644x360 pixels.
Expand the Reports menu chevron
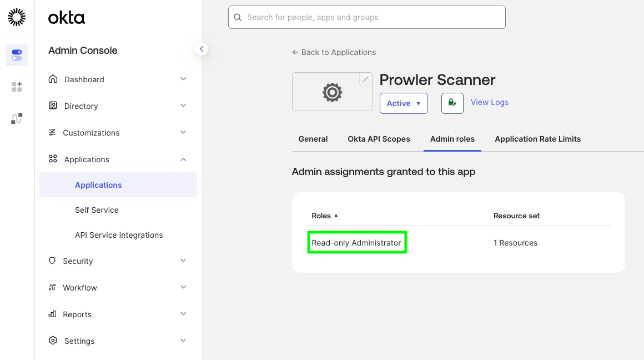pyautogui.click(x=184, y=314)
